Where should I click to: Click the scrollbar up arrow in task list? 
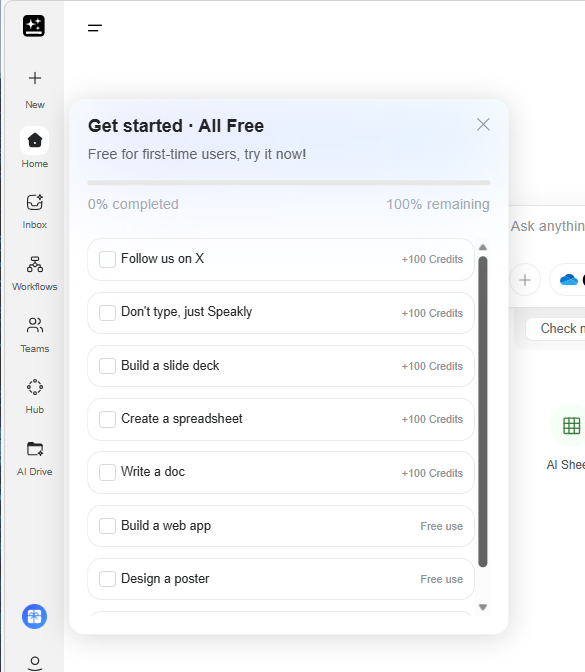(483, 247)
